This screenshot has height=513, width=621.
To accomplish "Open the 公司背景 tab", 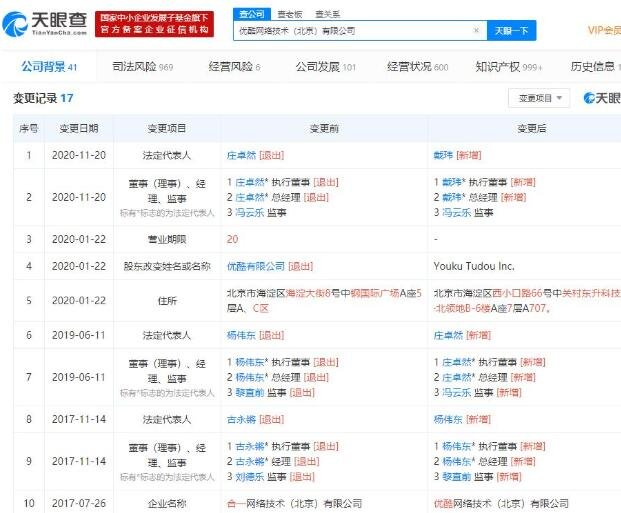I will click(x=49, y=67).
